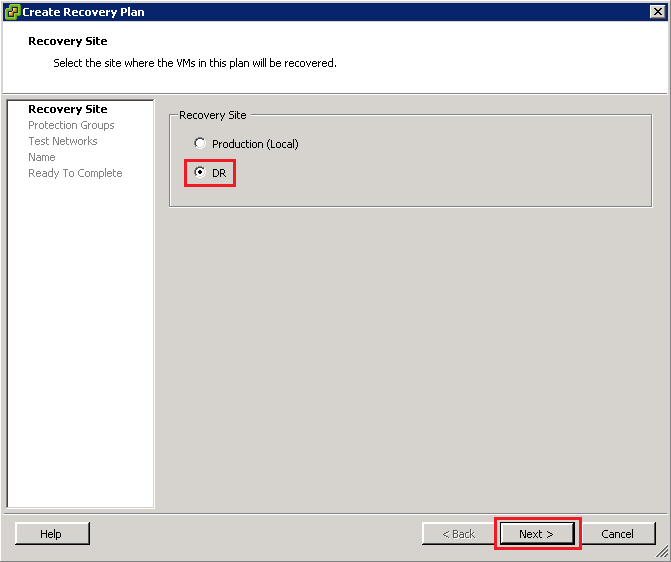This screenshot has height=562, width=671.
Task: Jump to the Protection Groups step
Action: [71, 125]
